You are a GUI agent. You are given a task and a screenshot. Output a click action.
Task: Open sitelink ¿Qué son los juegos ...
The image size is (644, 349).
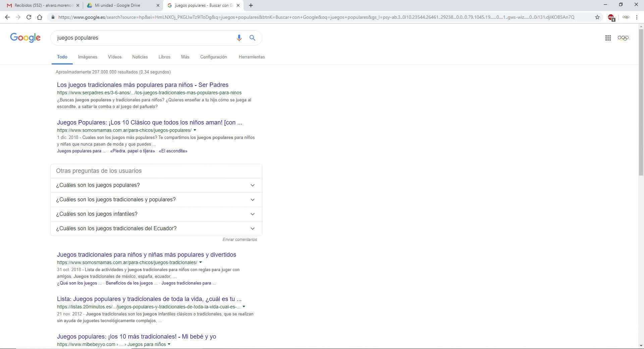(79, 283)
